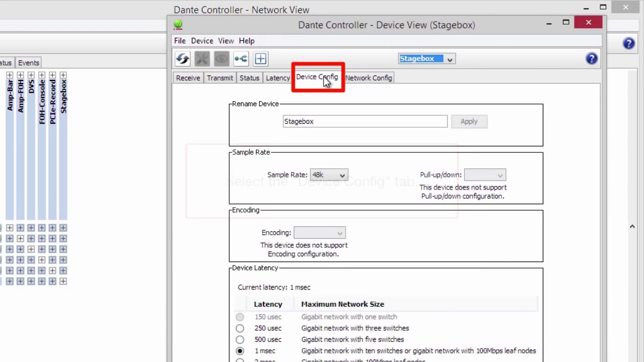Click the DVS column label

click(x=31, y=87)
